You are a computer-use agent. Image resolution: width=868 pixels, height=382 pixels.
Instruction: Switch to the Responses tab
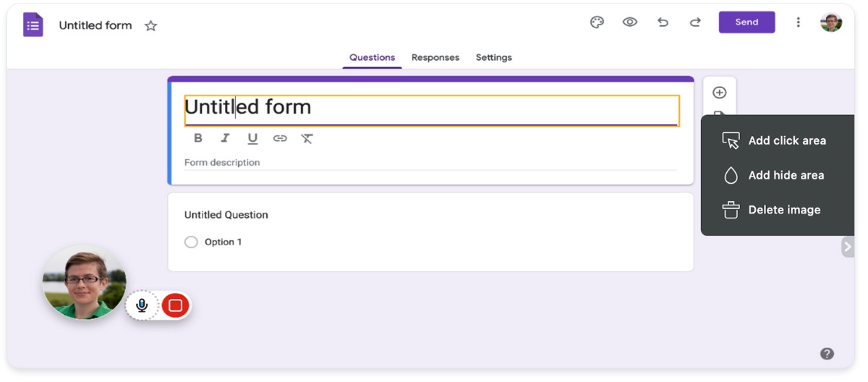click(x=435, y=58)
